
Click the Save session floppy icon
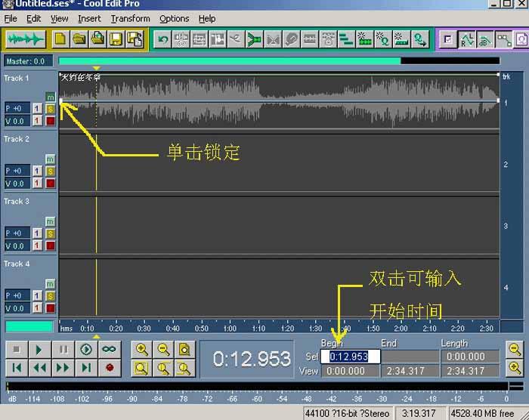(x=116, y=38)
